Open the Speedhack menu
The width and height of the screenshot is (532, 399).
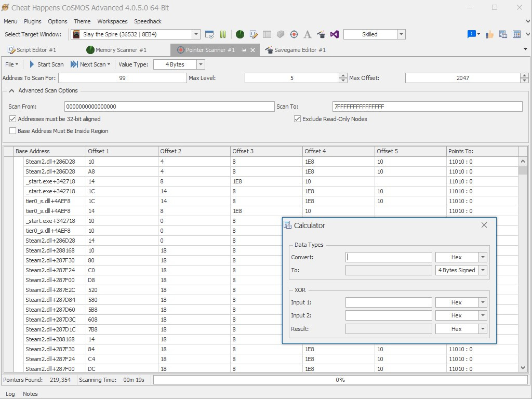pyautogui.click(x=148, y=21)
